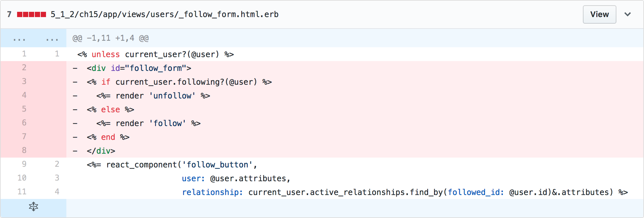Image resolution: width=644 pixels, height=218 pixels.
Task: Click old line number 8 in the gutter
Action: pos(24,150)
